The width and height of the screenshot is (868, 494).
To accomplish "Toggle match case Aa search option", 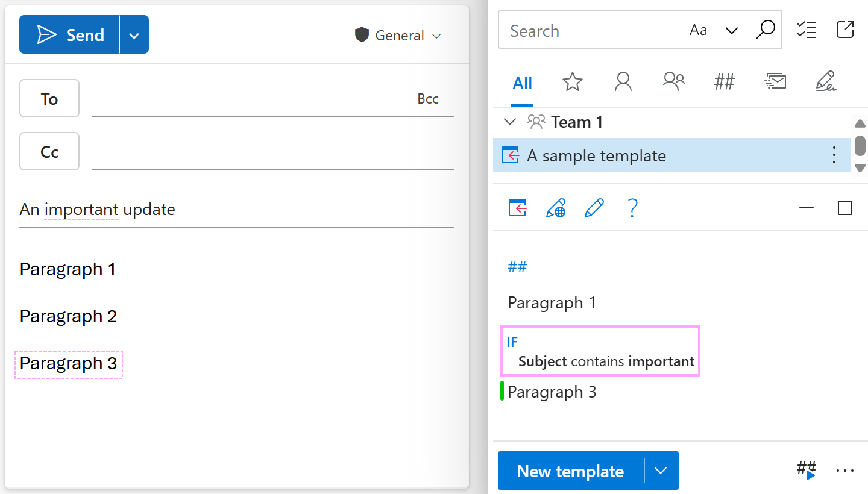I will (x=698, y=30).
